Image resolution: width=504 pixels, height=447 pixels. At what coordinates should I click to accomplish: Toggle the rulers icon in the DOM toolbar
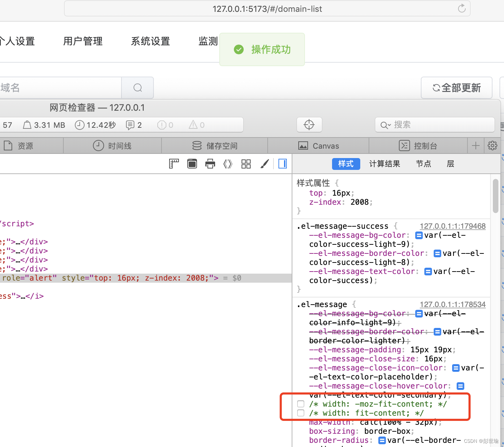pos(174,164)
